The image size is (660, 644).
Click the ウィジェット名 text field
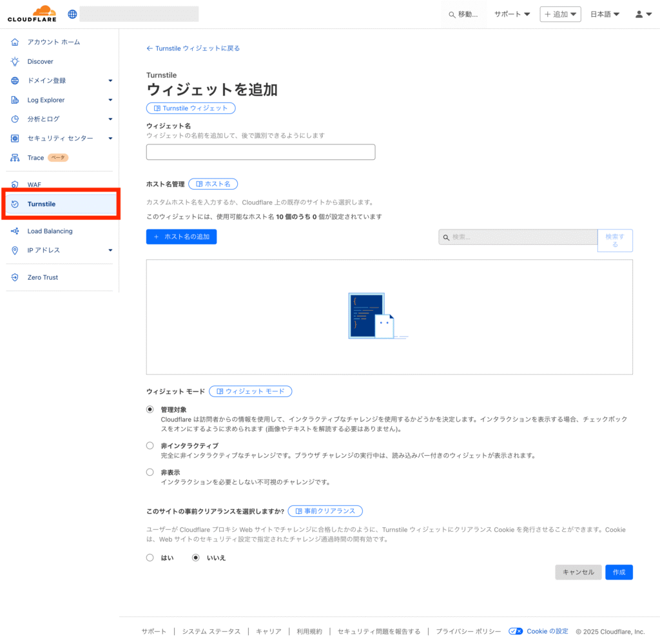point(260,152)
